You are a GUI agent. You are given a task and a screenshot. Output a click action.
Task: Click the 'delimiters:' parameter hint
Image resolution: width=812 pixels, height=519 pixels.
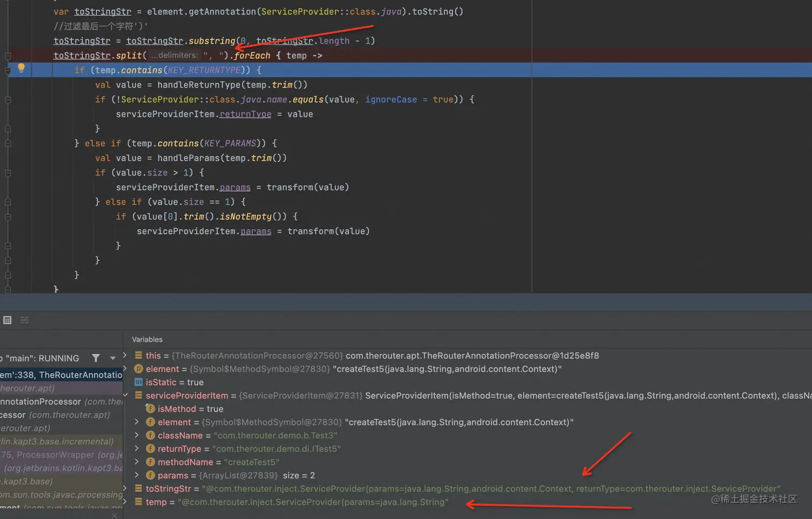tap(175, 55)
